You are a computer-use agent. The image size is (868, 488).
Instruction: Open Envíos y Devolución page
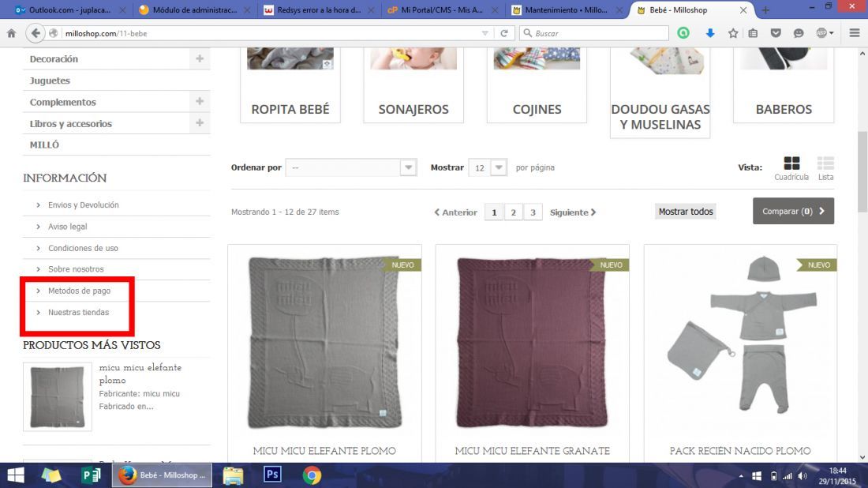tap(84, 205)
